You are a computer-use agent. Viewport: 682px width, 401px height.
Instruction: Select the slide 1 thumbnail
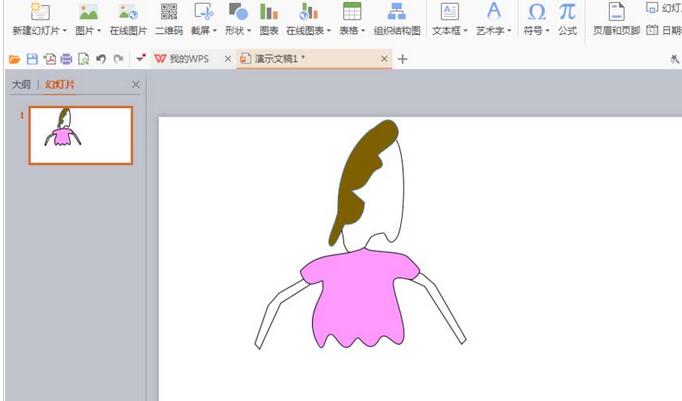pos(81,135)
